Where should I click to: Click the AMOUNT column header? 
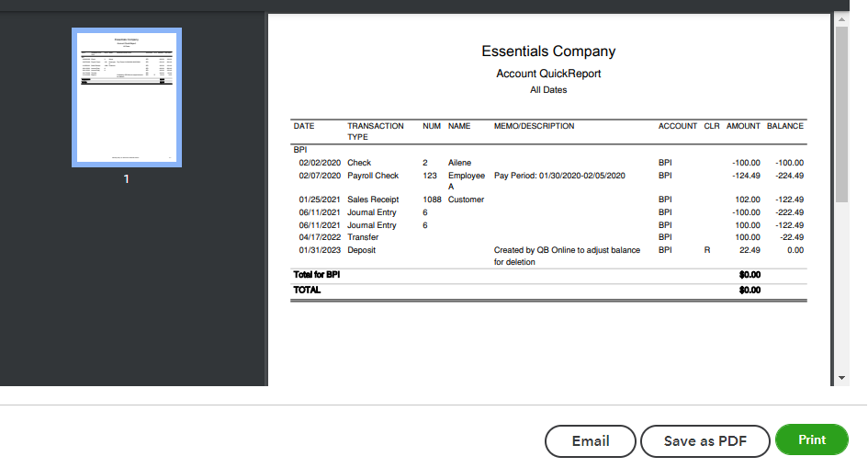pos(743,126)
